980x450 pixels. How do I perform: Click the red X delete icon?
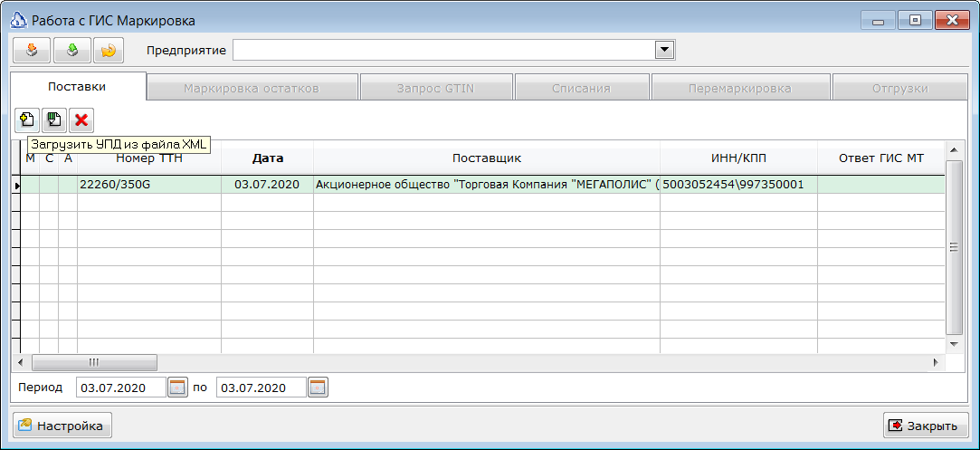tap(81, 120)
